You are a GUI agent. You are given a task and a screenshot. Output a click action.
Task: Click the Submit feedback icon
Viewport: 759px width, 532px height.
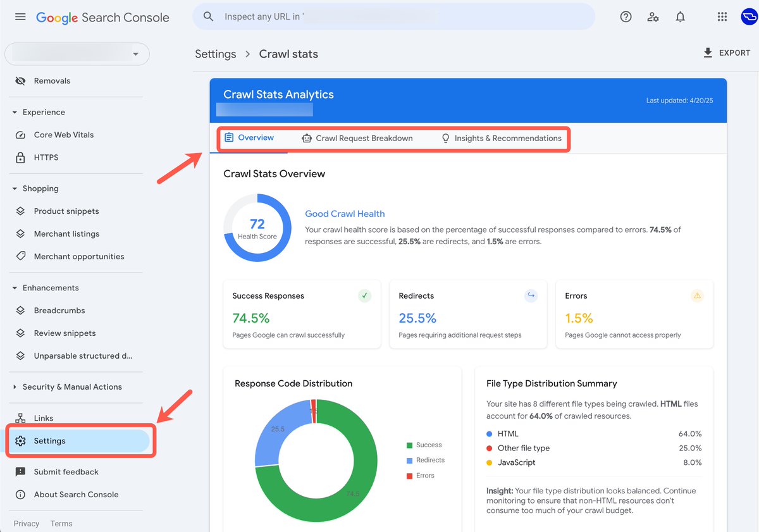coord(20,472)
